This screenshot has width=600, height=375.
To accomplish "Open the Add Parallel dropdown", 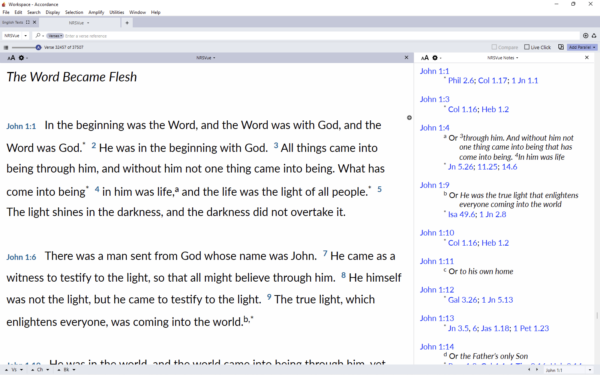I will tap(582, 47).
